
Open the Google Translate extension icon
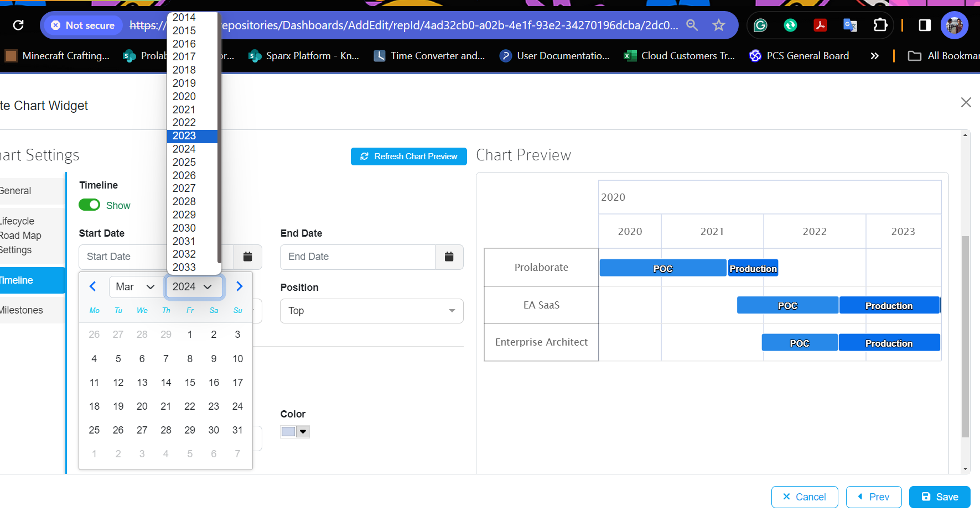(850, 25)
